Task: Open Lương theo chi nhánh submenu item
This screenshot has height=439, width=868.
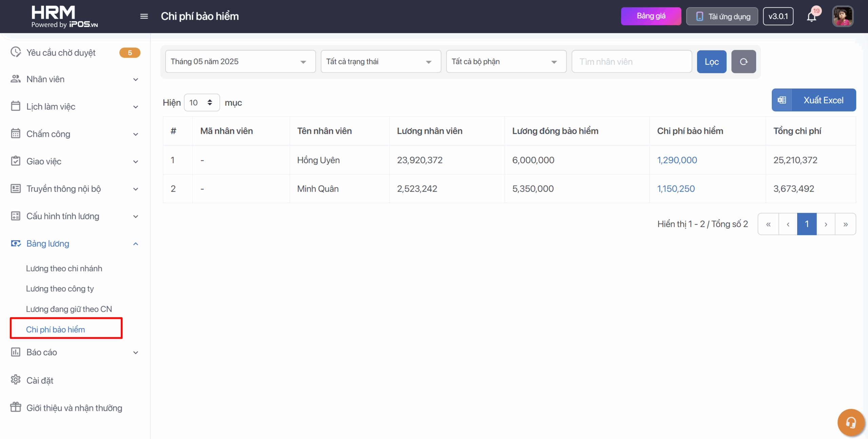Action: (x=64, y=268)
